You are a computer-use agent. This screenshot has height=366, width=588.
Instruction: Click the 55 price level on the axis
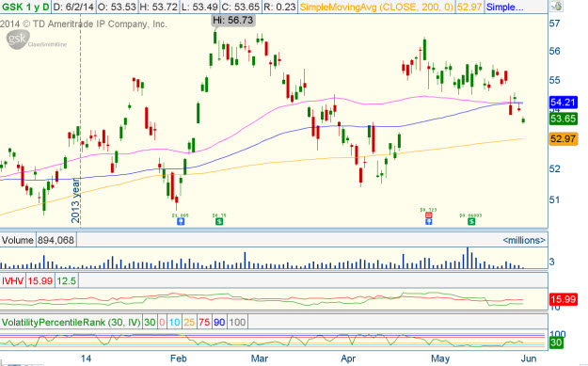coord(555,80)
